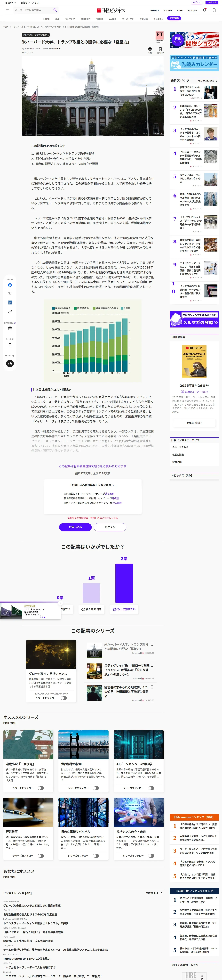
Task: Toggle follow for グローバルインテリジェンス series
Action: (x=64, y=698)
